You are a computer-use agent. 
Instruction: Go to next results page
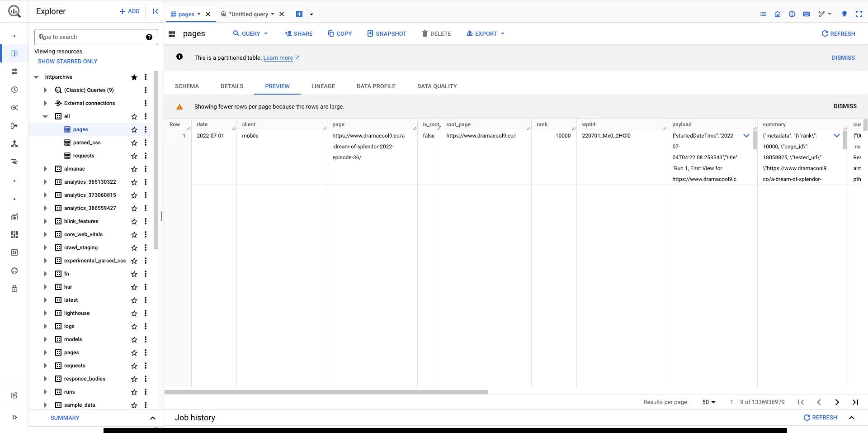[x=837, y=402]
